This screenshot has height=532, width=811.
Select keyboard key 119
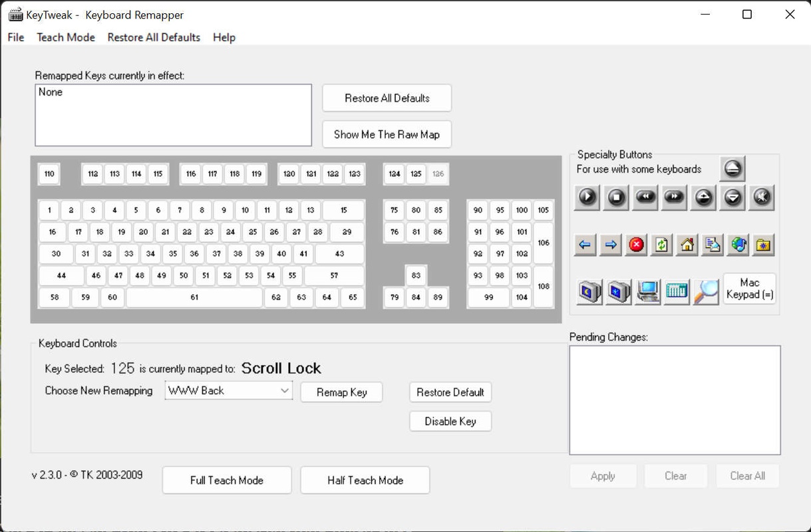256,174
